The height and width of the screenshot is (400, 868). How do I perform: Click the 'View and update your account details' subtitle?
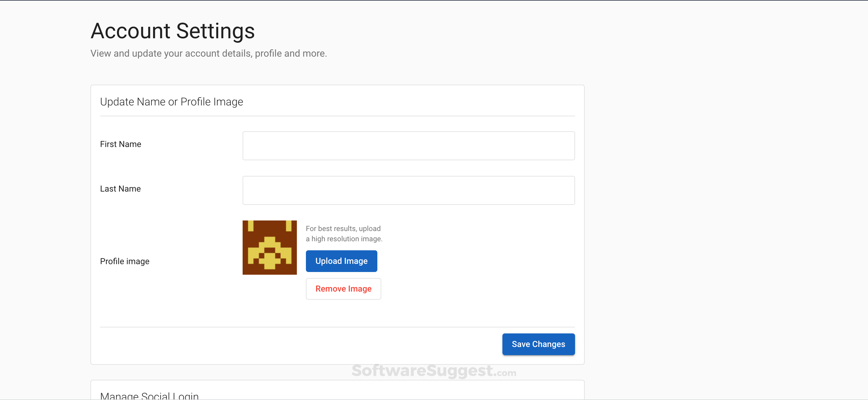[x=209, y=53]
